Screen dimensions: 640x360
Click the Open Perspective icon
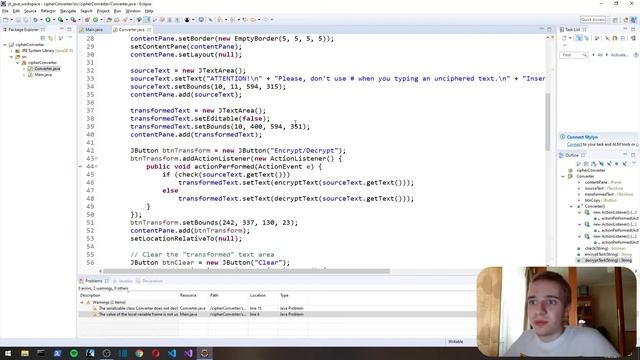click(x=615, y=20)
